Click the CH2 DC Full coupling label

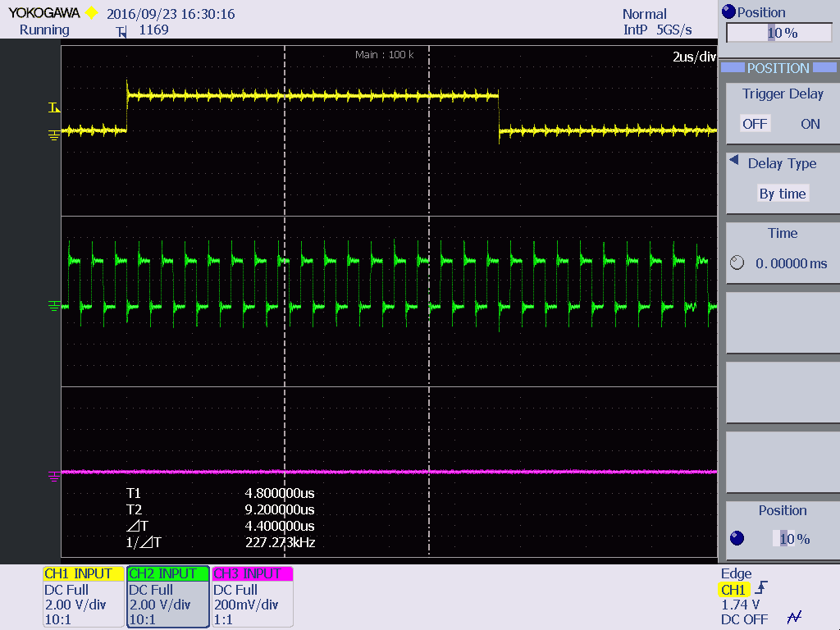tap(151, 590)
